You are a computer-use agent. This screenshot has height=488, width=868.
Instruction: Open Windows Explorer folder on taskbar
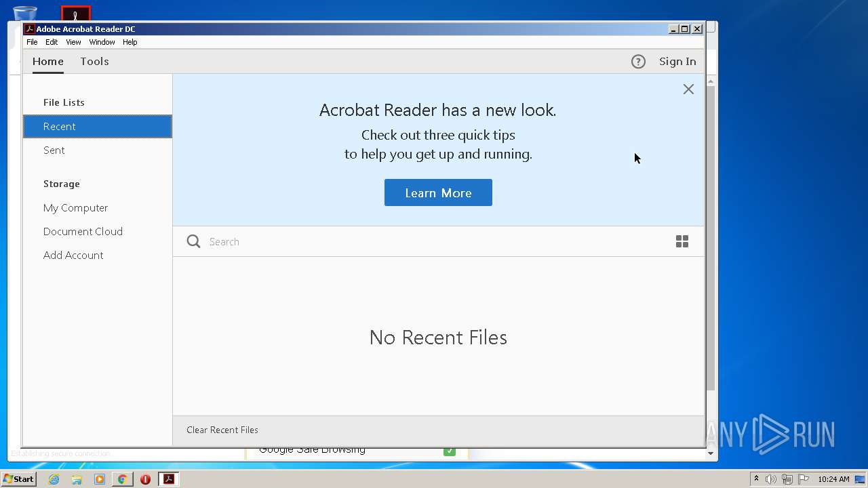[x=77, y=479]
